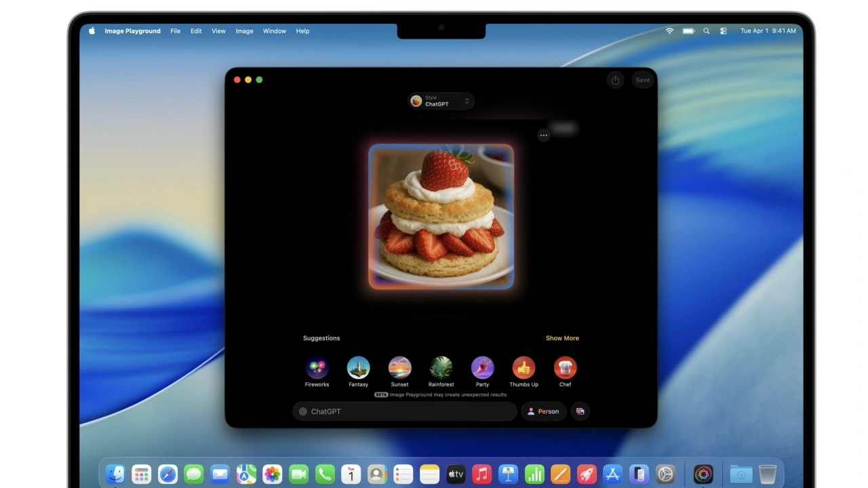Click the share icon in the window toolbar
This screenshot has width=868, height=488.
click(615, 80)
